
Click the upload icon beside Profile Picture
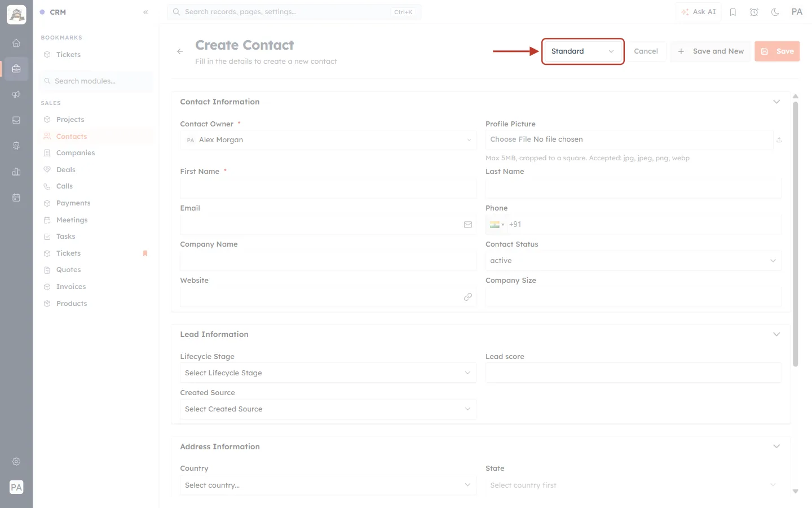779,140
